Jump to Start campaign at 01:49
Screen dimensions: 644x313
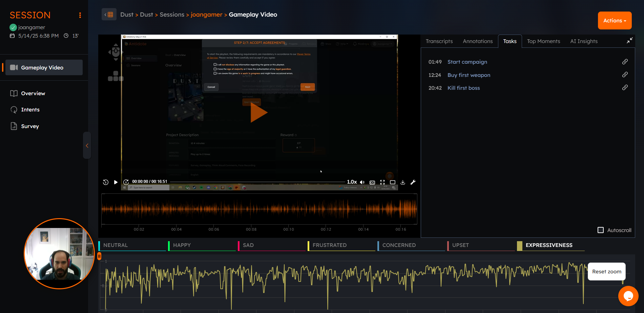467,62
